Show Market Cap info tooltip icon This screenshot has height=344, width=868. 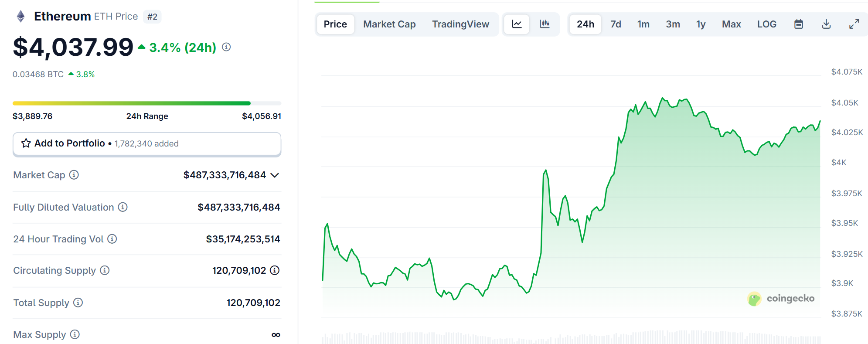click(74, 175)
